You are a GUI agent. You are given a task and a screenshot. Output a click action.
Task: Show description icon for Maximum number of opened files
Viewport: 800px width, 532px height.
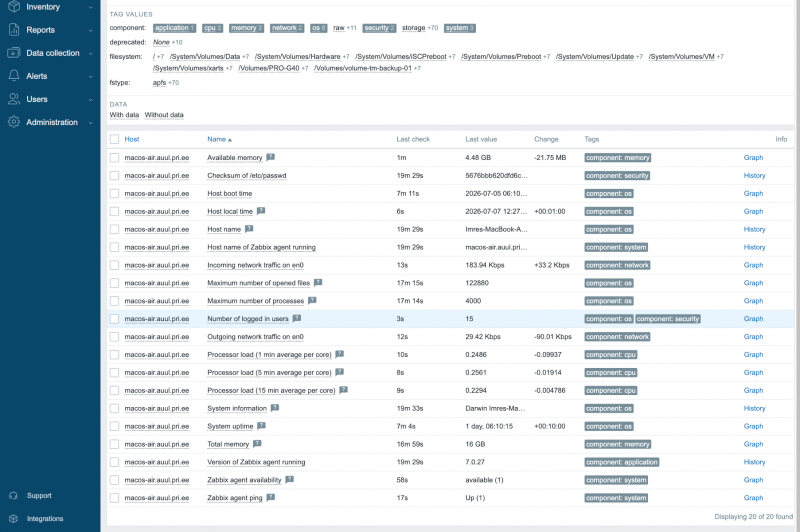point(318,282)
